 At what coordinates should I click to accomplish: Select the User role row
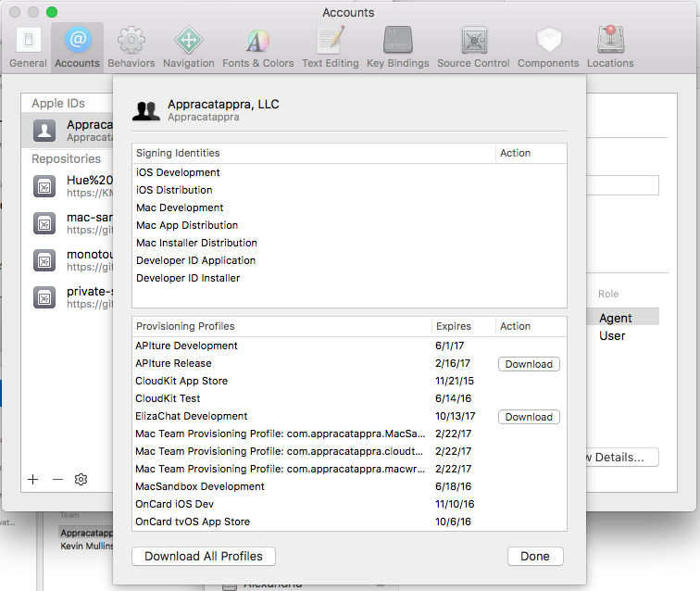point(623,336)
